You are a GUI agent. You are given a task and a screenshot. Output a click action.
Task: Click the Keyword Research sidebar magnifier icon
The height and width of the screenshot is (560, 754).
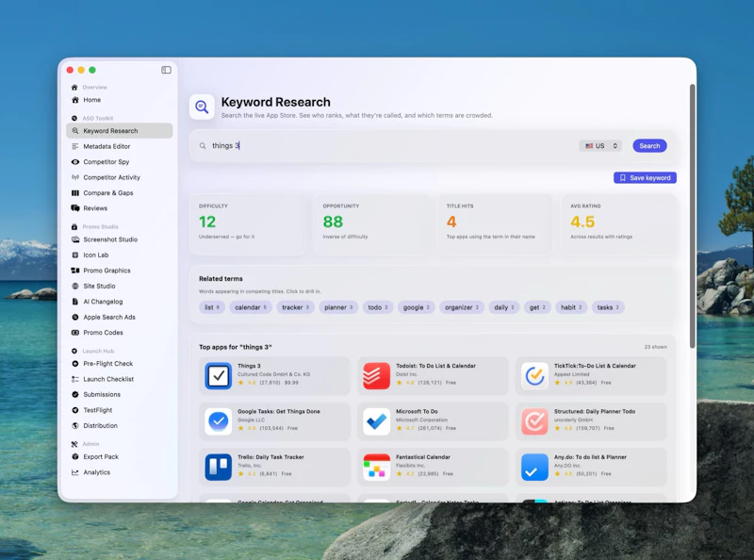[x=75, y=131]
